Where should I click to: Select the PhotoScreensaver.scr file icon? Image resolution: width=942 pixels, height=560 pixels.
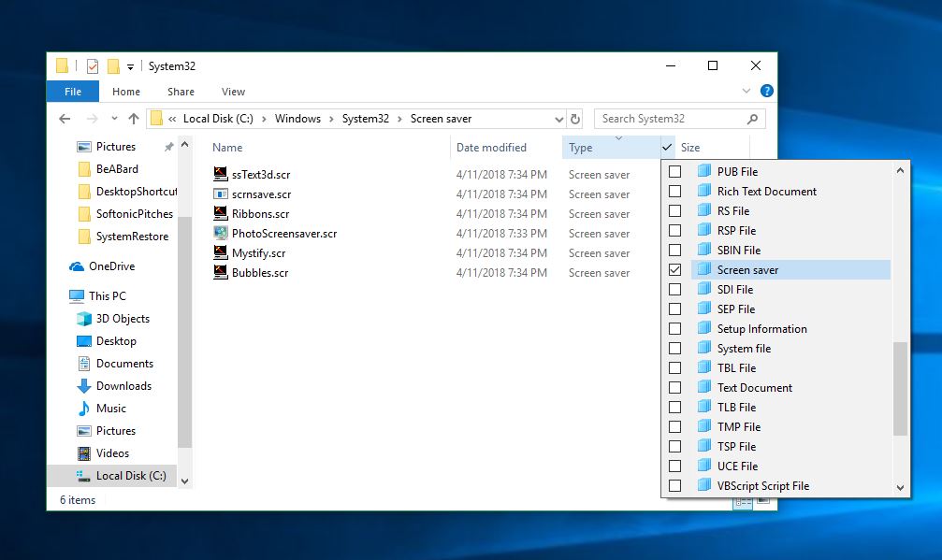(x=221, y=234)
